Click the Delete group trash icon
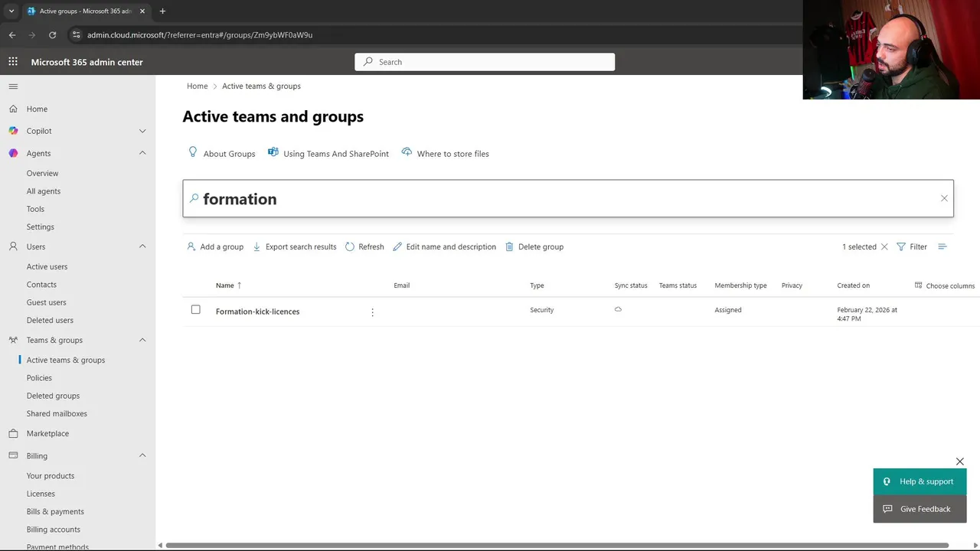 coord(509,246)
